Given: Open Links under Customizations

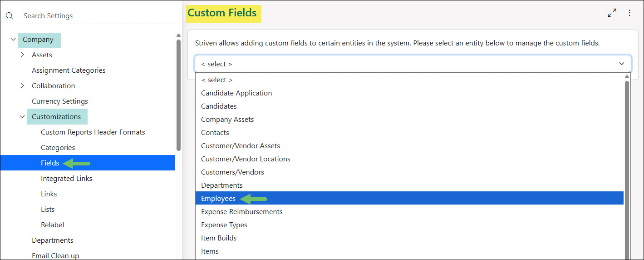Looking at the screenshot, I should (x=49, y=194).
